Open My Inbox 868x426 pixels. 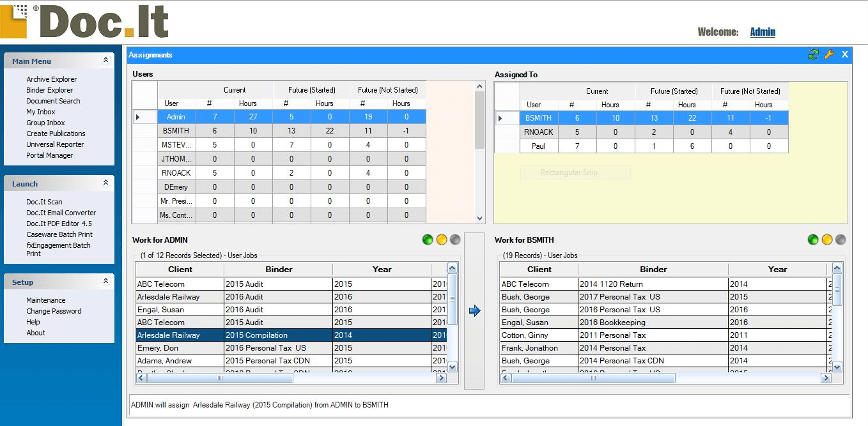click(x=40, y=112)
